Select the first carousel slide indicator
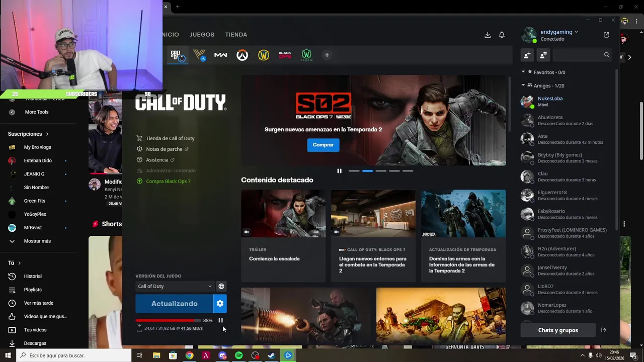 coord(354,171)
